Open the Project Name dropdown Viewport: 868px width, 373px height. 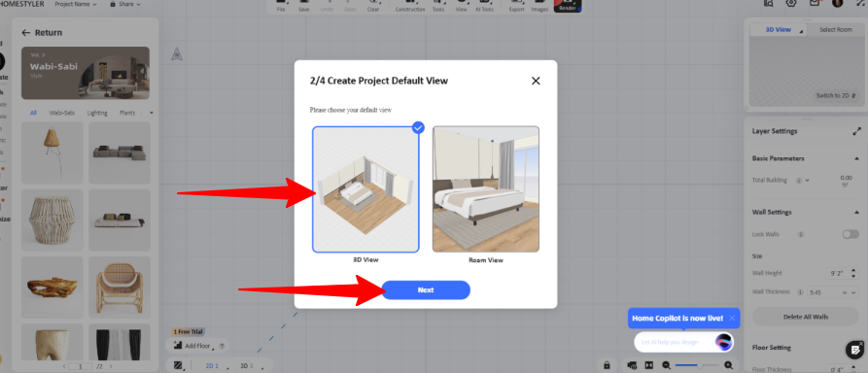click(76, 4)
